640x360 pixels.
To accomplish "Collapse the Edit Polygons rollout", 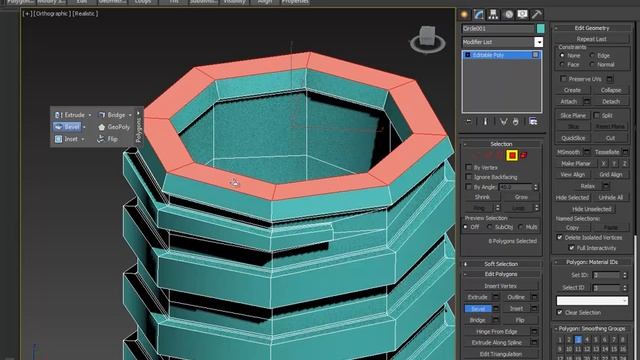I will click(x=501, y=274).
